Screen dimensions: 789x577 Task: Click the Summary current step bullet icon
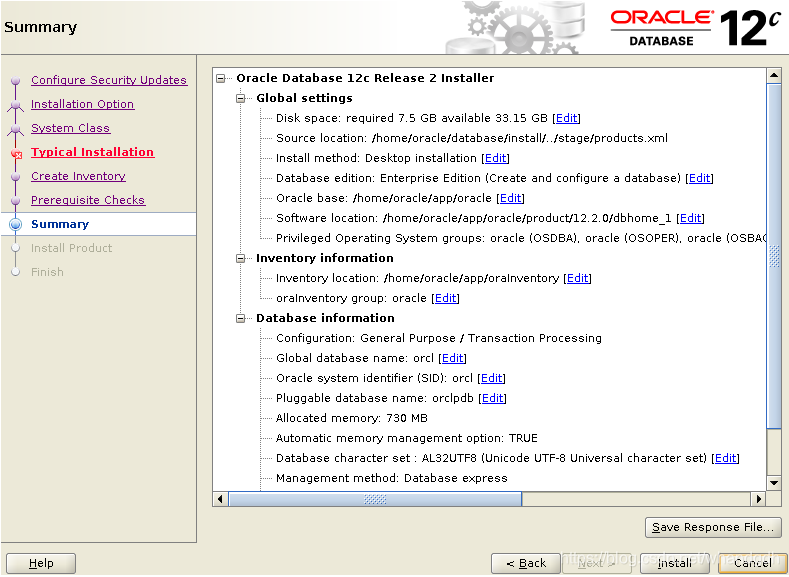pos(16,224)
